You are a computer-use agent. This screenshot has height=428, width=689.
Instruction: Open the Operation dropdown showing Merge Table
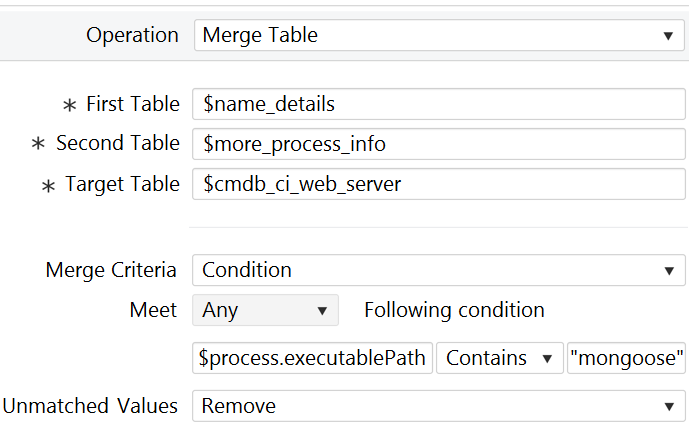click(x=437, y=35)
